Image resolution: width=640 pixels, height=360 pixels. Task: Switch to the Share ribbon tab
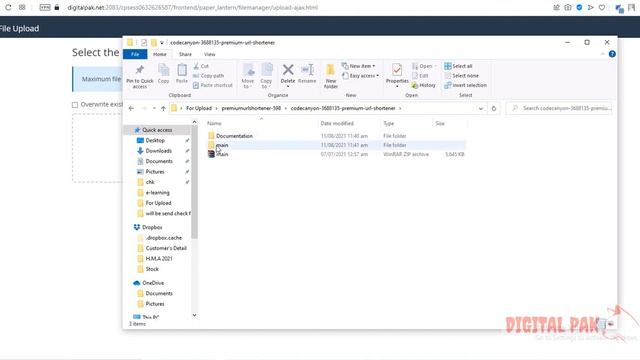185,54
